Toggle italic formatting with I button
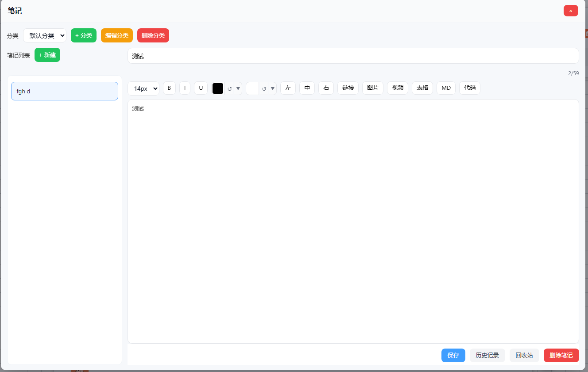588x372 pixels. [185, 88]
